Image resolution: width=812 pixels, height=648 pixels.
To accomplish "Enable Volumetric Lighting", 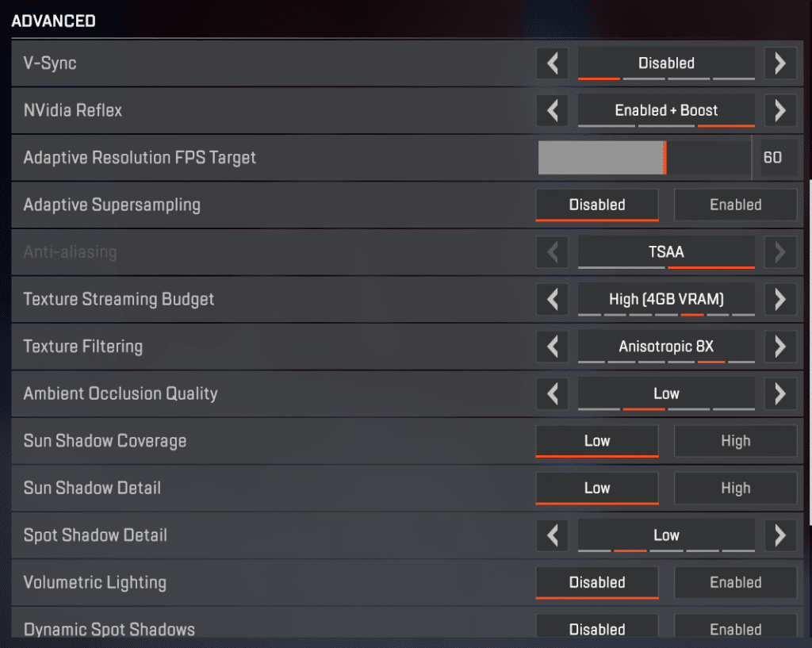I will [735, 583].
